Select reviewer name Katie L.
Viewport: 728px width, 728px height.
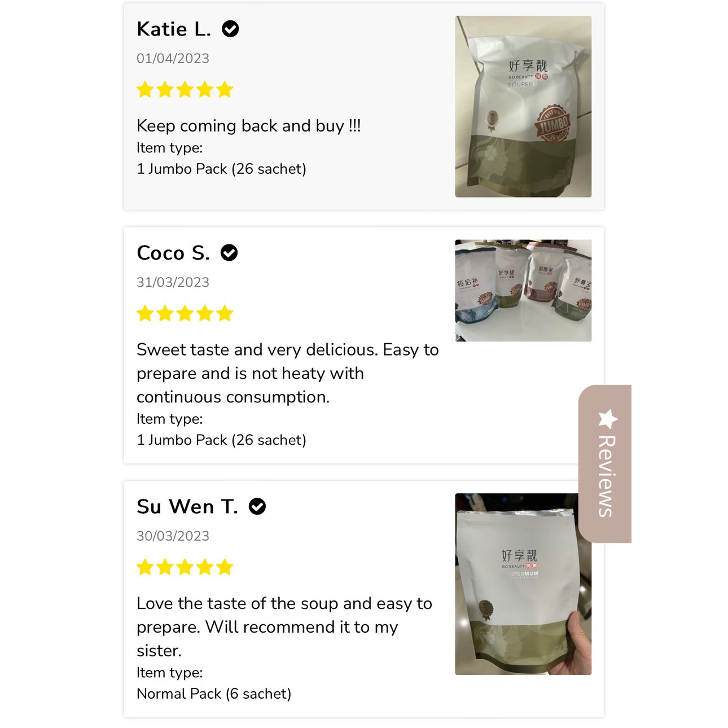[174, 29]
